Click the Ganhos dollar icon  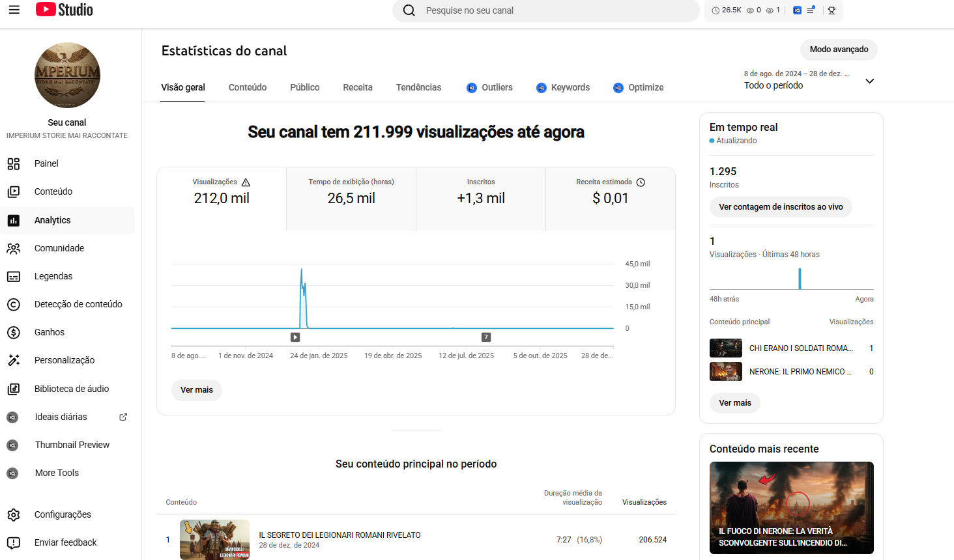point(14,332)
